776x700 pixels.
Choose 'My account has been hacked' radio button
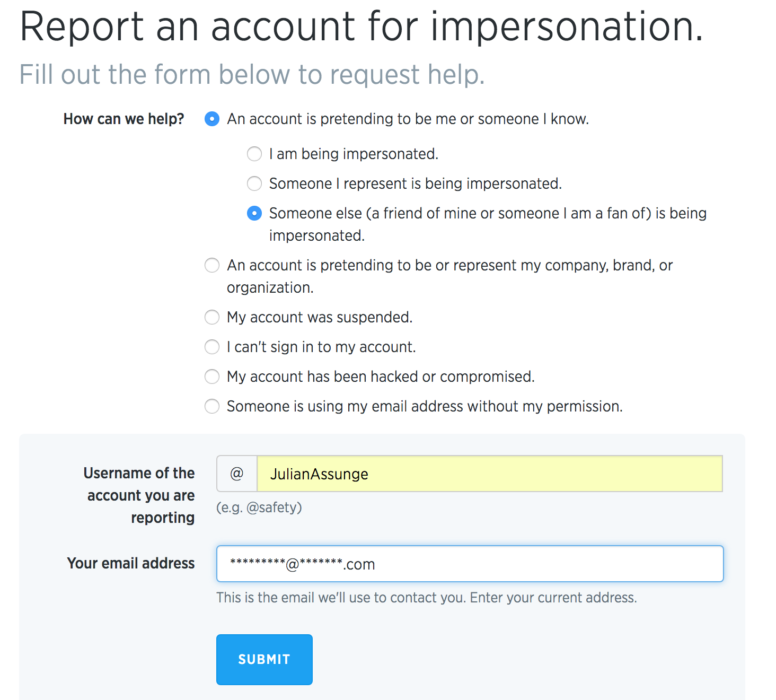pos(212,377)
